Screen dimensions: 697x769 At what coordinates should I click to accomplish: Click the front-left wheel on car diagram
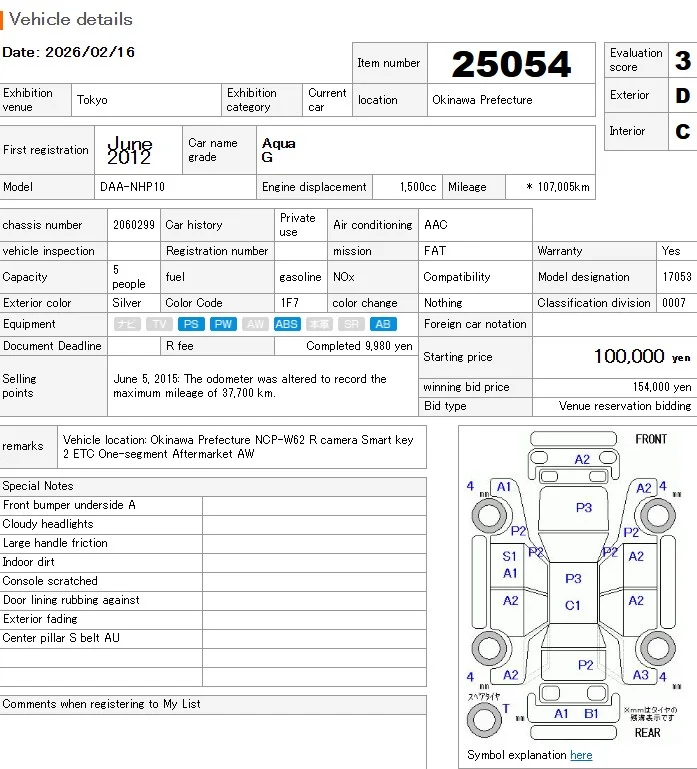click(x=489, y=515)
